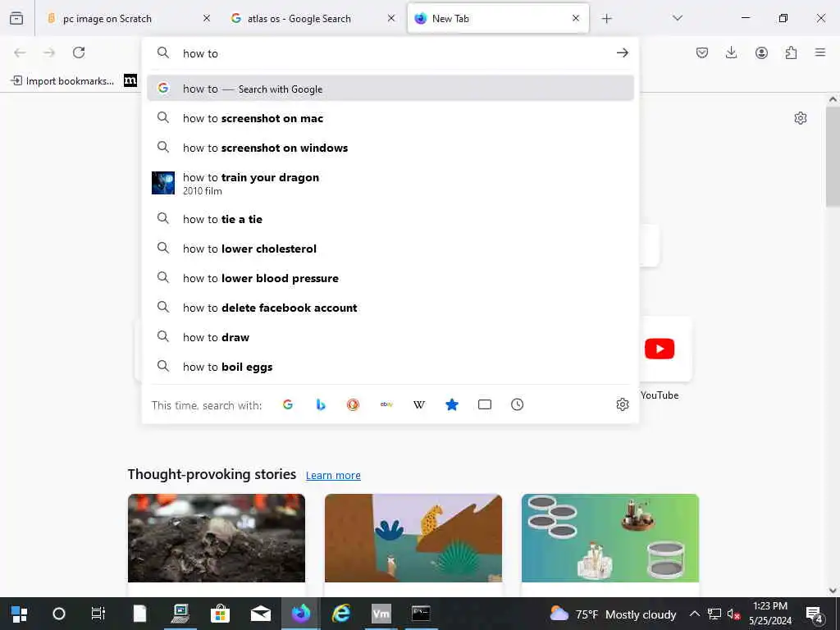Select 'how to screenshot on mac' suggestion
The height and width of the screenshot is (630, 840).
[x=390, y=118]
